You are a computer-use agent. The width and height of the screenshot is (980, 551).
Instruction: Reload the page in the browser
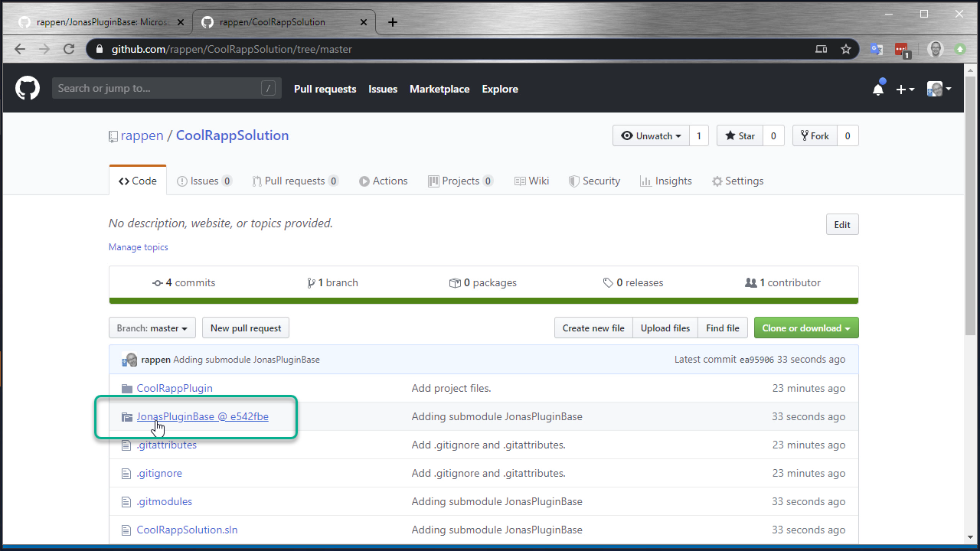coord(69,49)
